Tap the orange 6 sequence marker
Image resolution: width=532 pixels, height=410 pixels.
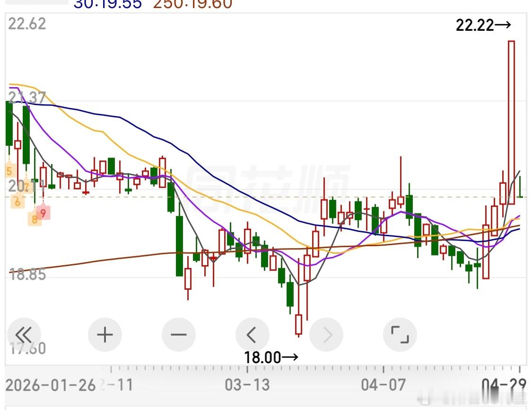17,202
